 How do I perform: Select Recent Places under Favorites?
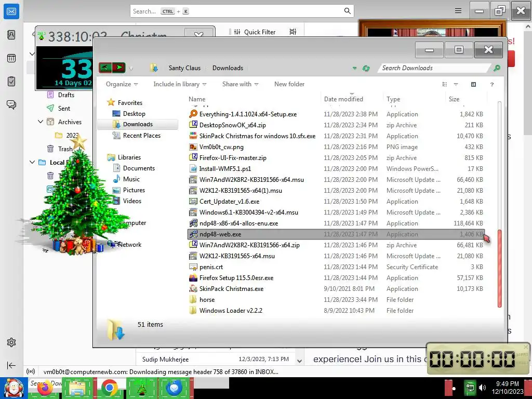pyautogui.click(x=142, y=136)
